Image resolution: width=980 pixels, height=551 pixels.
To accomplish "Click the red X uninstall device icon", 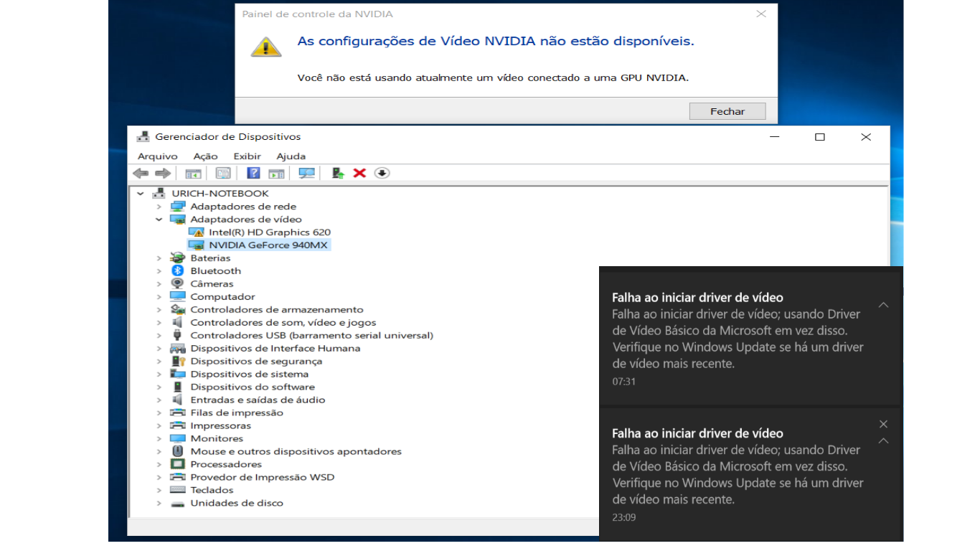I will (x=360, y=173).
